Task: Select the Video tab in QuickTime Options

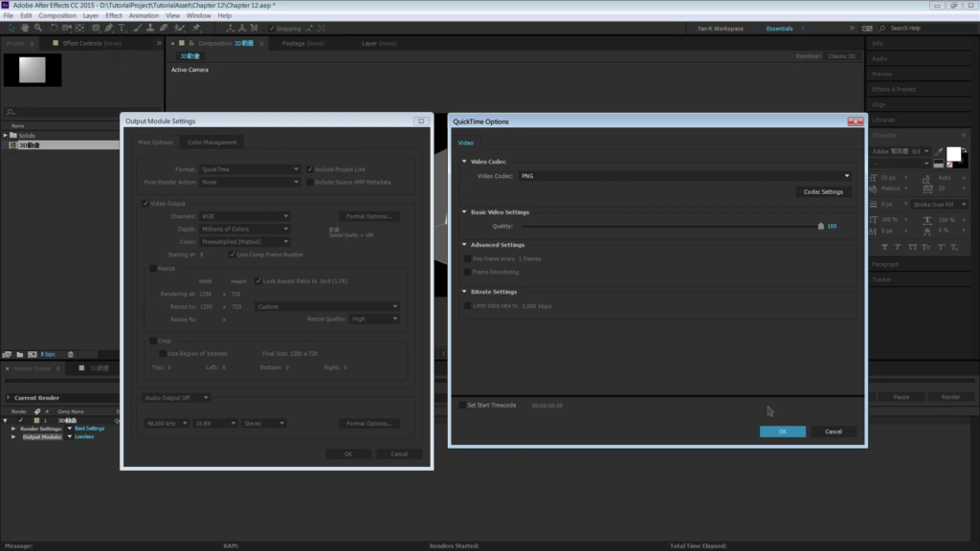Action: click(x=466, y=143)
